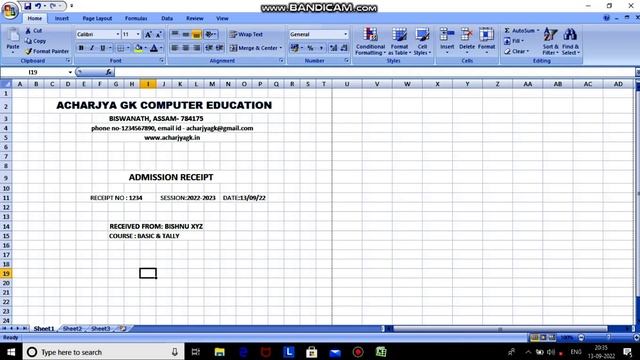This screenshot has width=640, height=360.
Task: Open Conditional Formatting menu
Action: point(370,41)
